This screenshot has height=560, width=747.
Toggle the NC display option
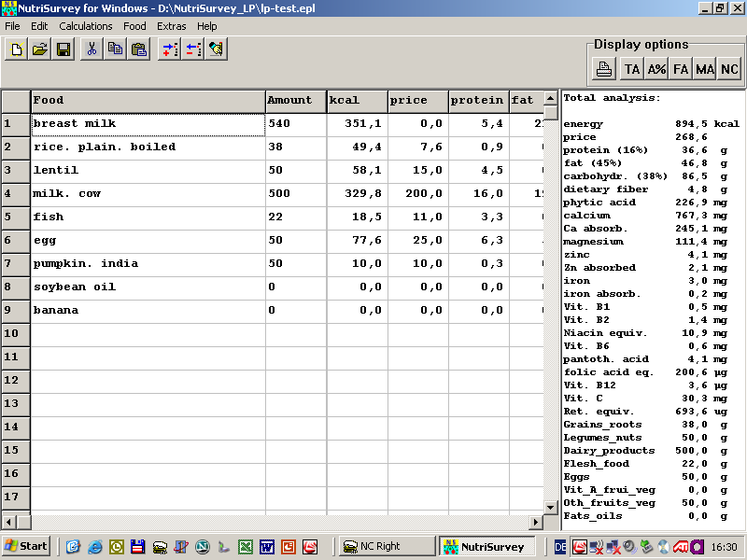point(729,69)
